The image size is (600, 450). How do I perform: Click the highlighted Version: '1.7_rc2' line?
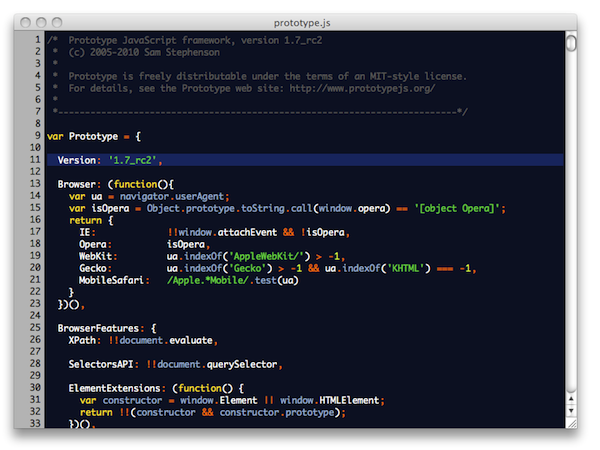305,160
